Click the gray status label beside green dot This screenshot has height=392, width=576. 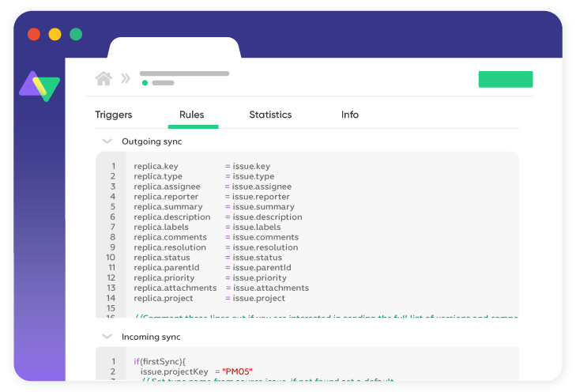click(163, 83)
